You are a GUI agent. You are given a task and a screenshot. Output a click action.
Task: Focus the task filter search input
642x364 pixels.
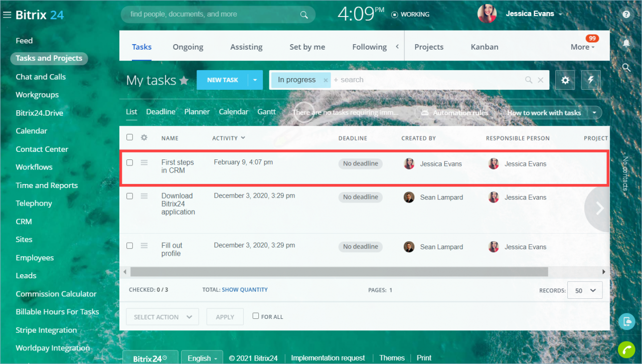(426, 80)
